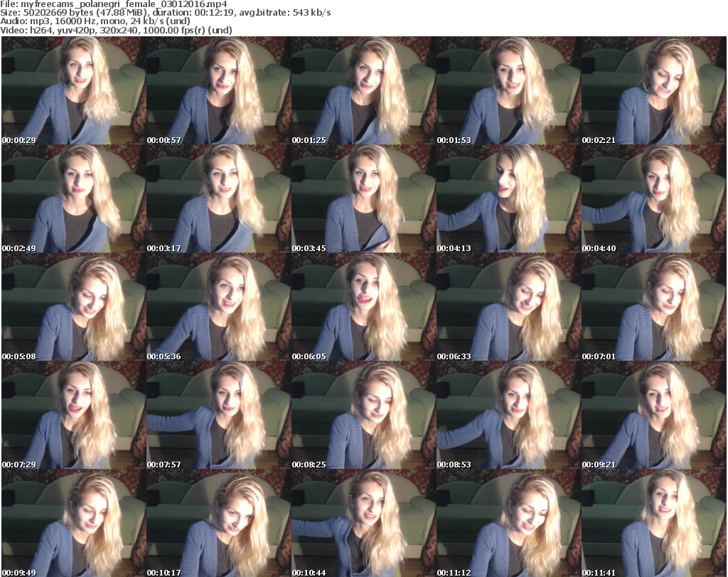Select the thumbnail frame at 00:02:49
Screen dimensions: 728x577
point(73,198)
